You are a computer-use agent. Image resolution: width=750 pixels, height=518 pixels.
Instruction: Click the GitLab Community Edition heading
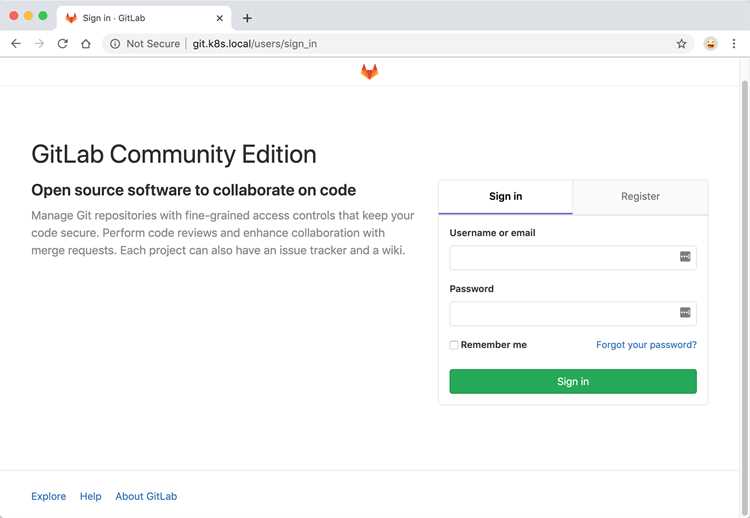tap(174, 154)
